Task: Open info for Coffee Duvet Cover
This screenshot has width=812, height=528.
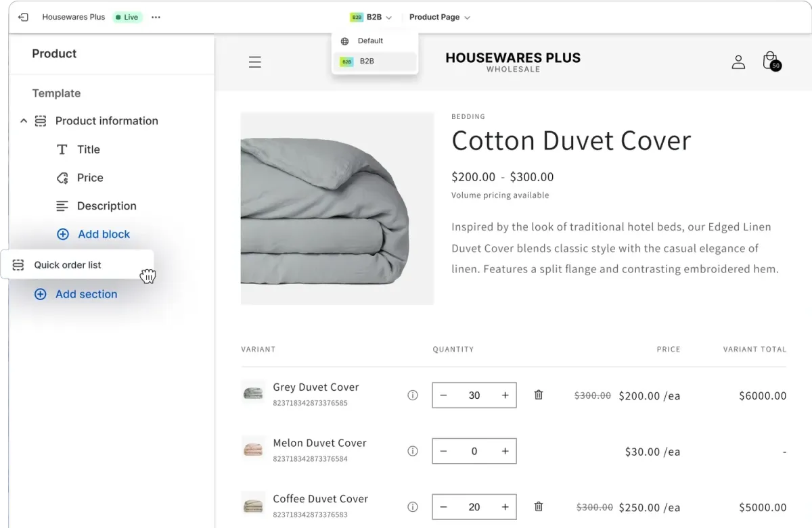Action: 413,507
